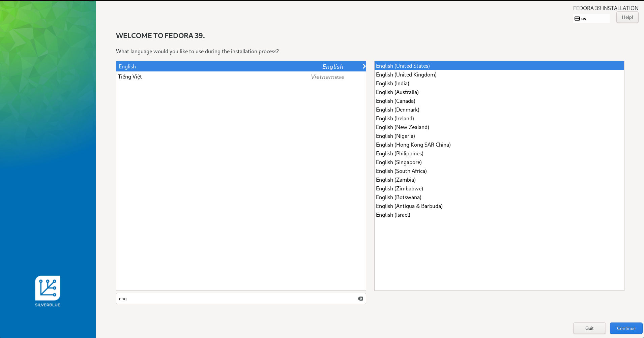Choose English (United Kingdom) locale

tap(406, 75)
